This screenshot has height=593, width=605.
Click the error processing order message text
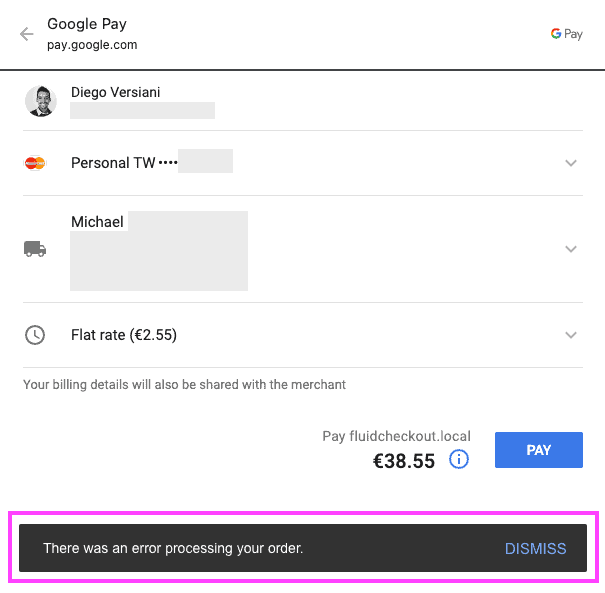[173, 548]
